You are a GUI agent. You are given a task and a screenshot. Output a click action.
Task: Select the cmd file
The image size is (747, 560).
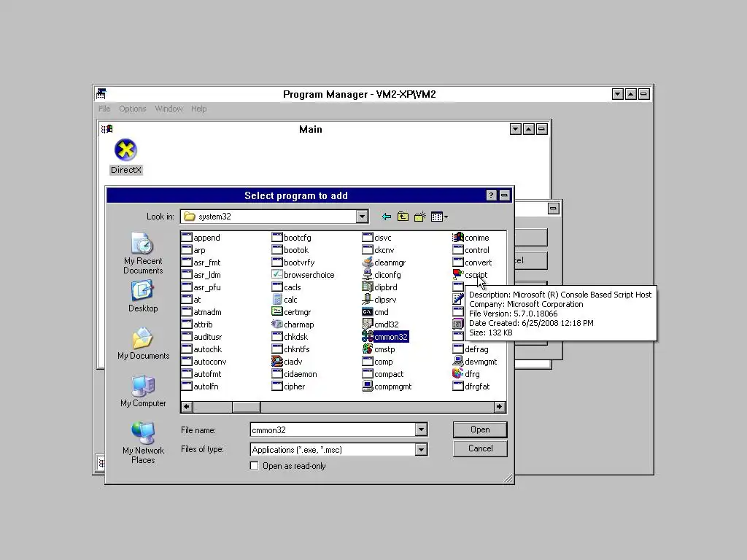point(376,312)
